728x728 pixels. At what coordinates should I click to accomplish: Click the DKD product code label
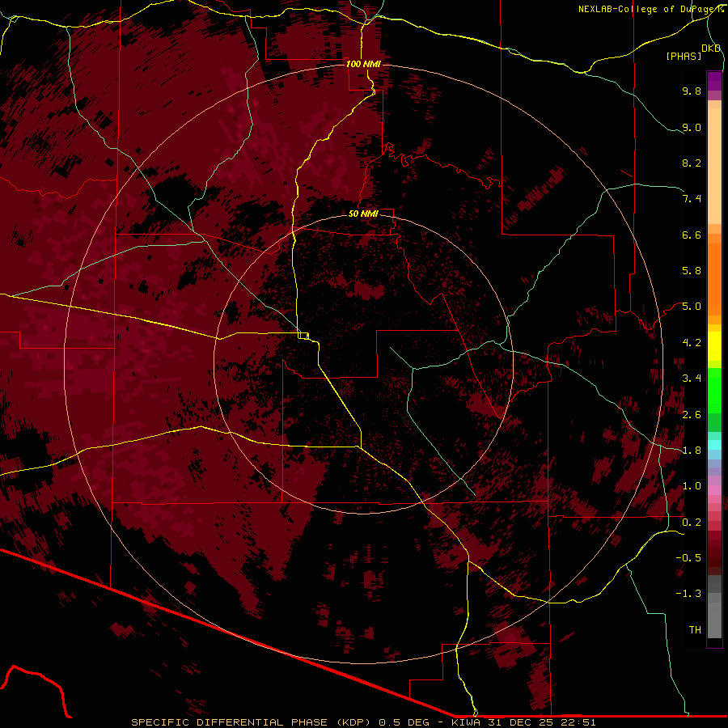point(711,49)
